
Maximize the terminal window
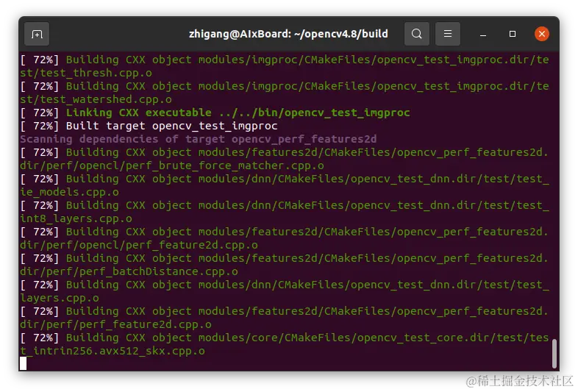(513, 34)
